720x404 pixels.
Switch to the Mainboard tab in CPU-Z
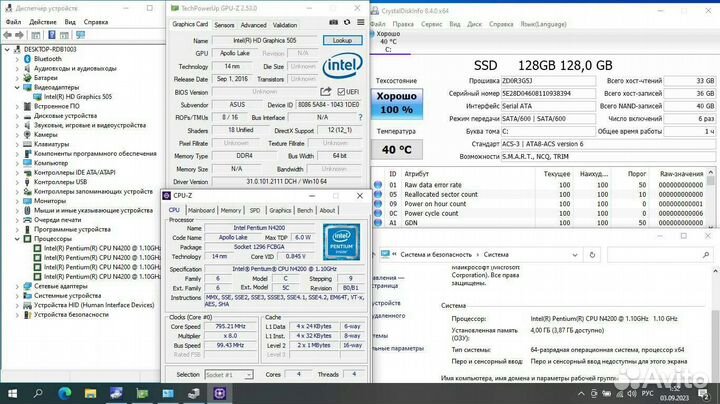click(x=201, y=210)
